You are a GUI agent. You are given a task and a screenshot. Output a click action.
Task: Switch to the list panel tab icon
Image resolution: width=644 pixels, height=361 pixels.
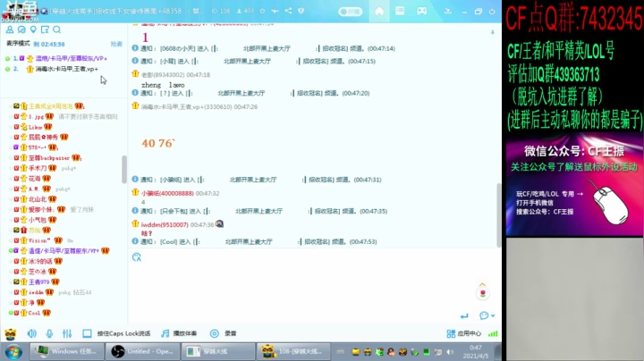[x=400, y=11]
